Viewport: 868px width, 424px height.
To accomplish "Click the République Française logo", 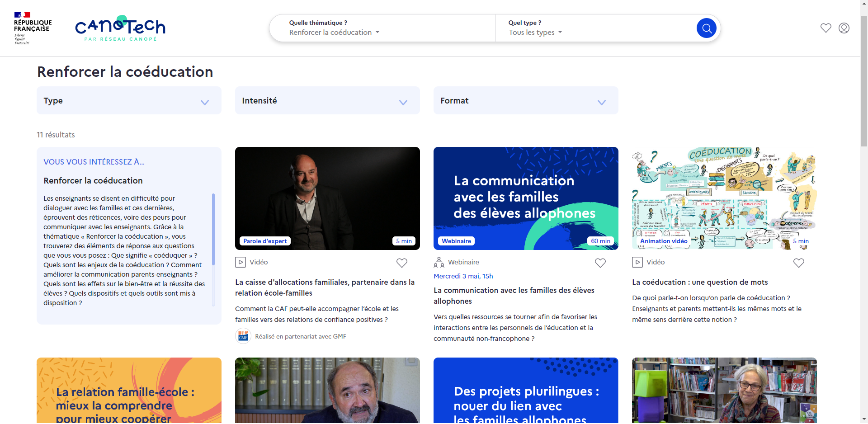I will pos(32,27).
